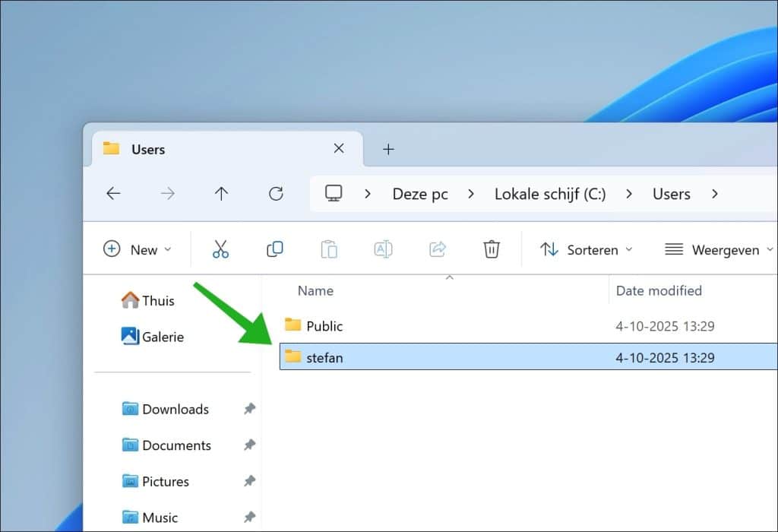Select the Public folder

324,326
